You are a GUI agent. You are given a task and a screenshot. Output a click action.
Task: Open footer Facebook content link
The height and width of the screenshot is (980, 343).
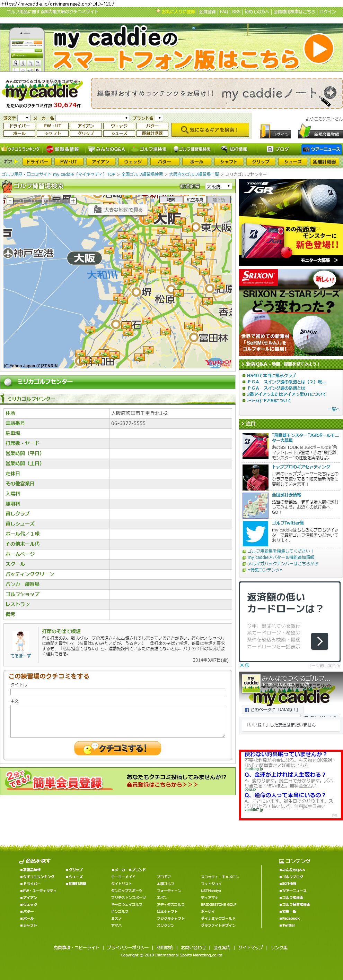(290, 918)
